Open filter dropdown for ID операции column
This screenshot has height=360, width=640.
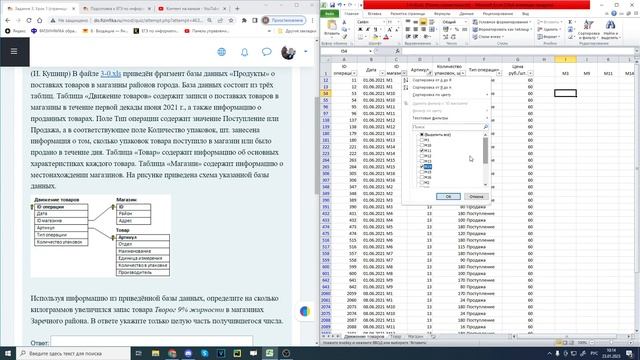click(354, 73)
